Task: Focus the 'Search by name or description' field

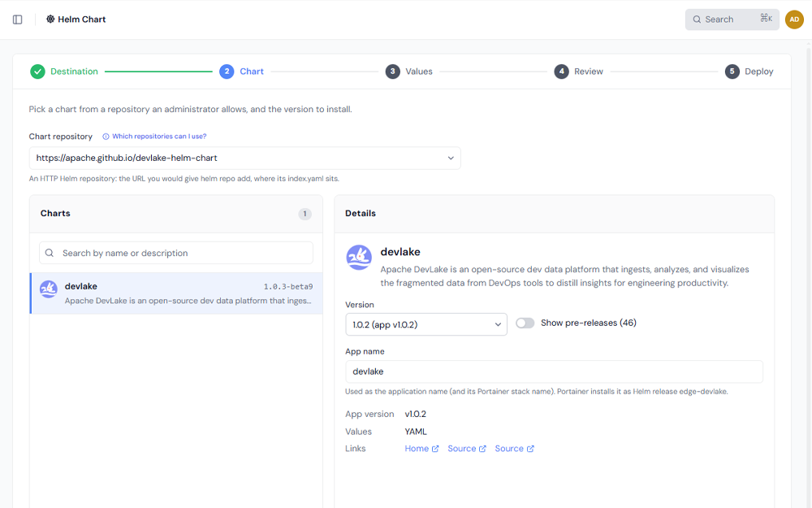Action: point(176,253)
